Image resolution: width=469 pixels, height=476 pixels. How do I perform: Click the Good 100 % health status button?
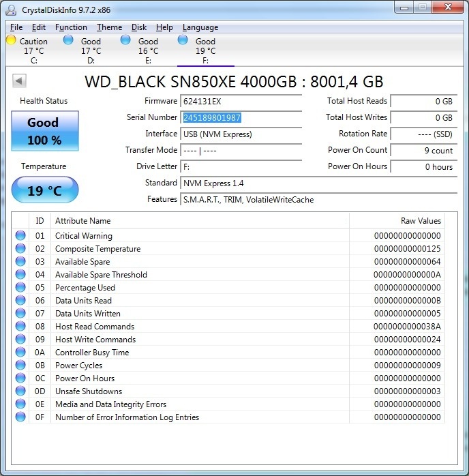click(x=45, y=131)
